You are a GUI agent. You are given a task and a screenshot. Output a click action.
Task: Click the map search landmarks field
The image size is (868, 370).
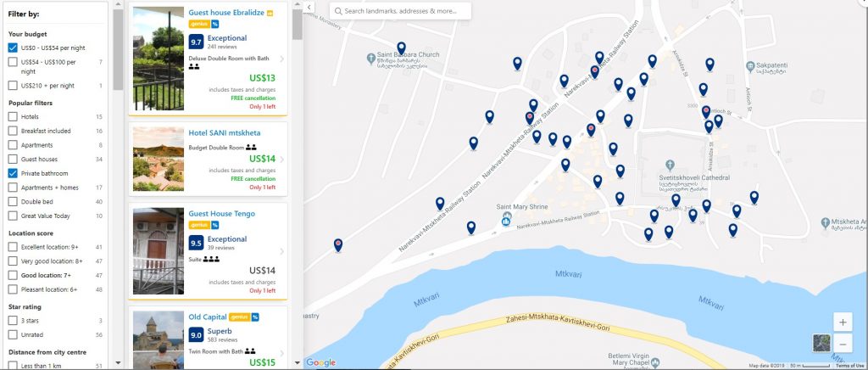[400, 11]
